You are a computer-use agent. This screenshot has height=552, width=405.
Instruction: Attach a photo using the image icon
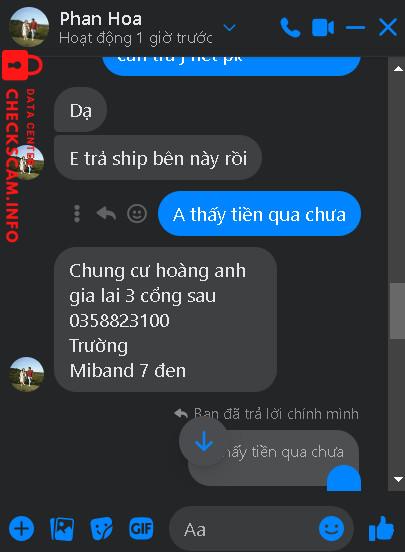click(62, 529)
